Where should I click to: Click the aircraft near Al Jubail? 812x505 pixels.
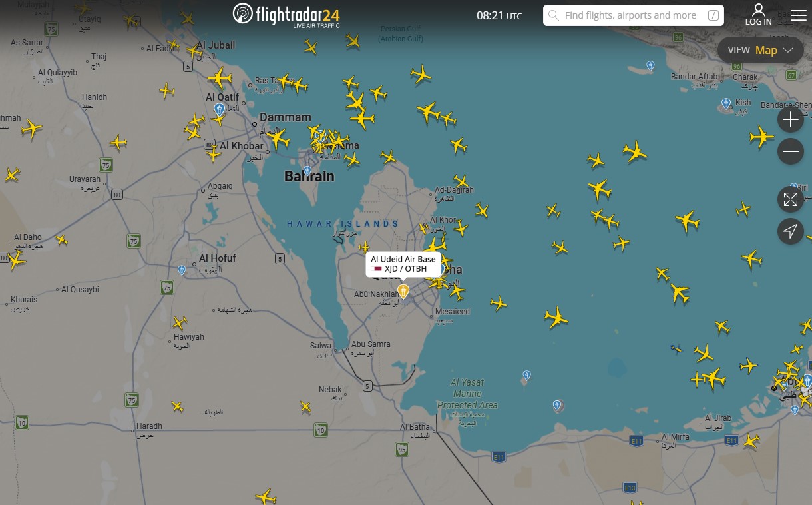click(194, 50)
